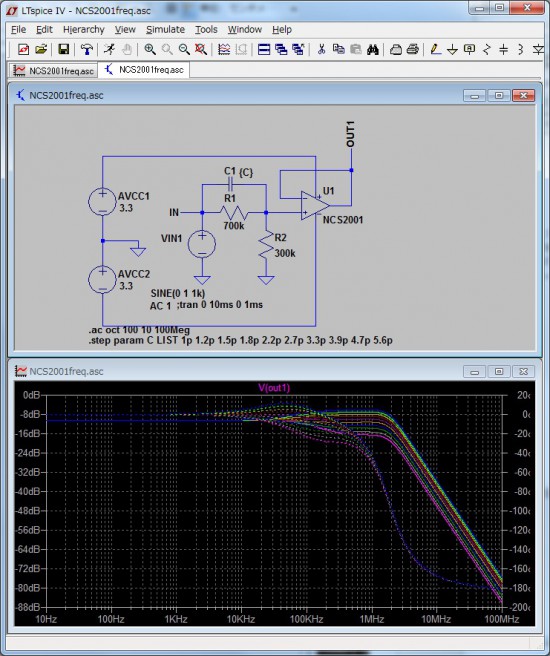550x656 pixels.
Task: Run the simulation with the running-man icon
Action: pos(109,50)
